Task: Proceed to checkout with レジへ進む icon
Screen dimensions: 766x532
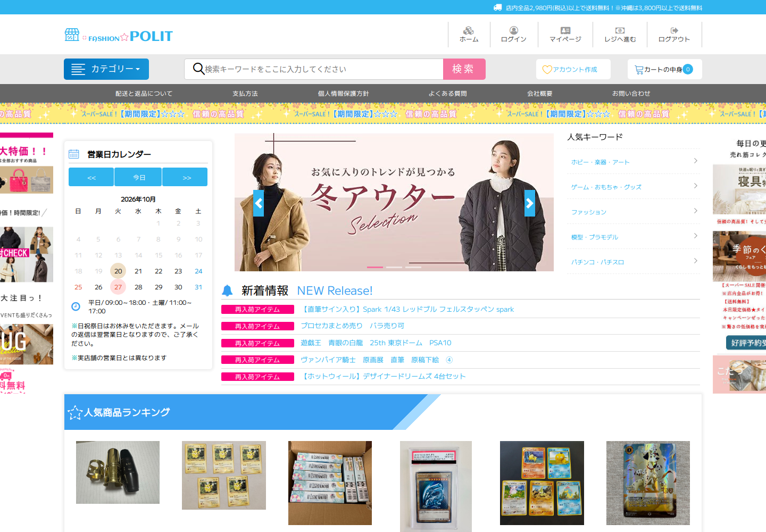Action: pos(620,35)
